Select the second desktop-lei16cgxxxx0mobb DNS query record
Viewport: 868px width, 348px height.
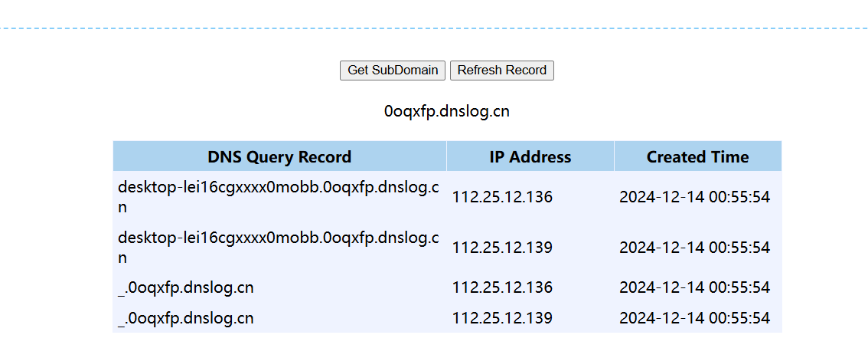[279, 238]
